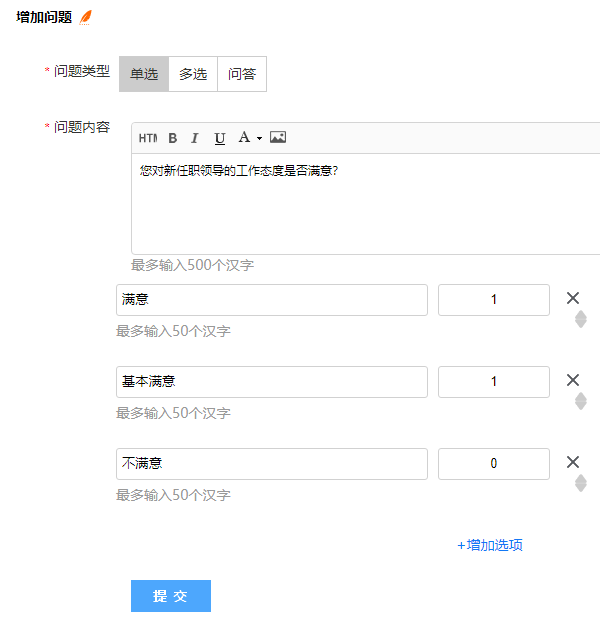
Task: Click the 最多输入500个汉字 hint text
Action: click(192, 265)
